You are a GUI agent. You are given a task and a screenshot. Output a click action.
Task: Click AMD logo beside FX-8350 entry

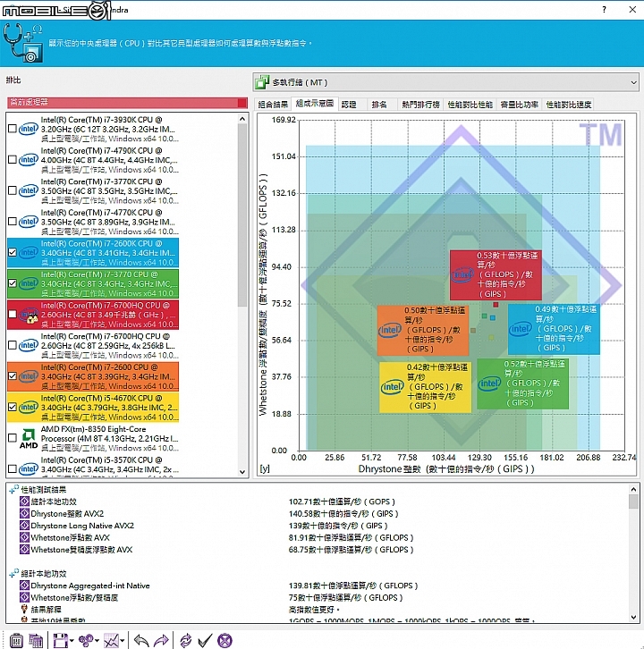29,439
